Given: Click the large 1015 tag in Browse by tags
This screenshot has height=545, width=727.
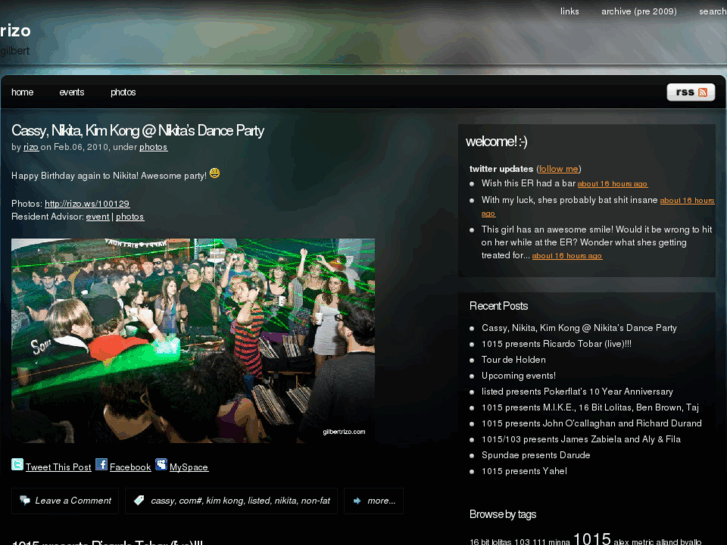Looking at the screenshot, I should coord(592,539).
